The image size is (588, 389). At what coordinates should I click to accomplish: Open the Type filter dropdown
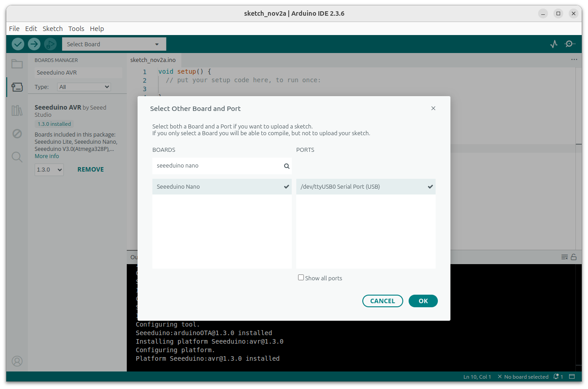tap(84, 87)
